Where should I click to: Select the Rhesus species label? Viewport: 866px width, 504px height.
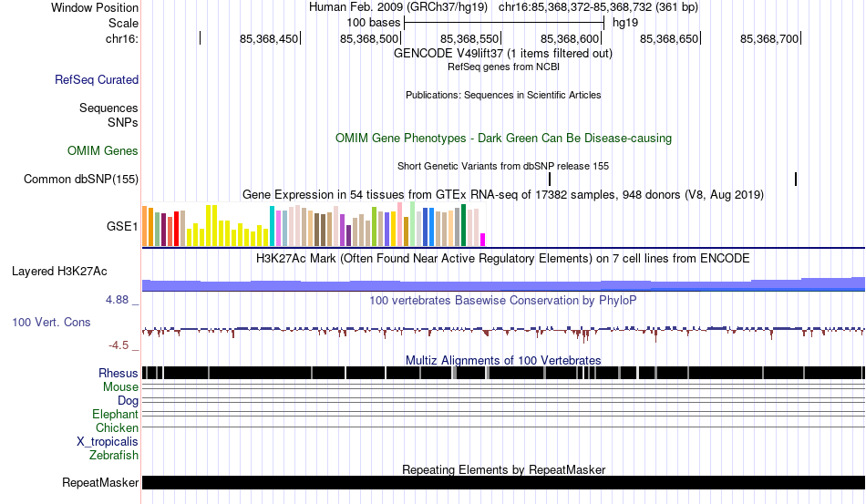tap(119, 373)
